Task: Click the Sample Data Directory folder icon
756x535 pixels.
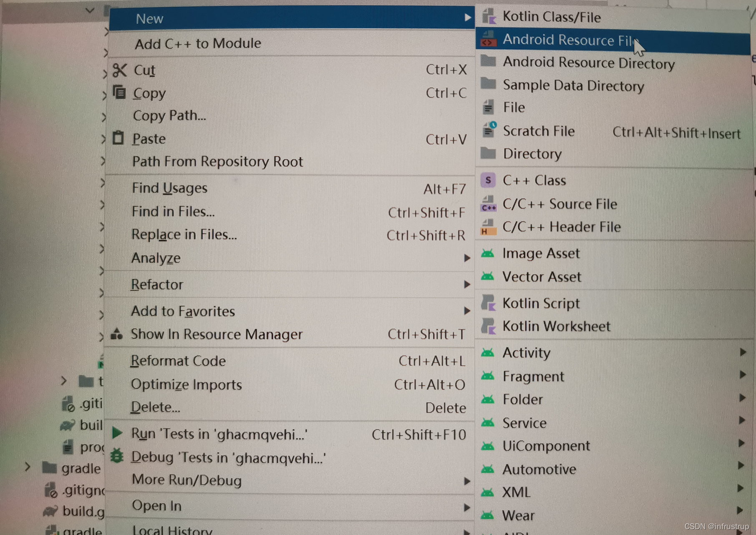Action: point(488,84)
